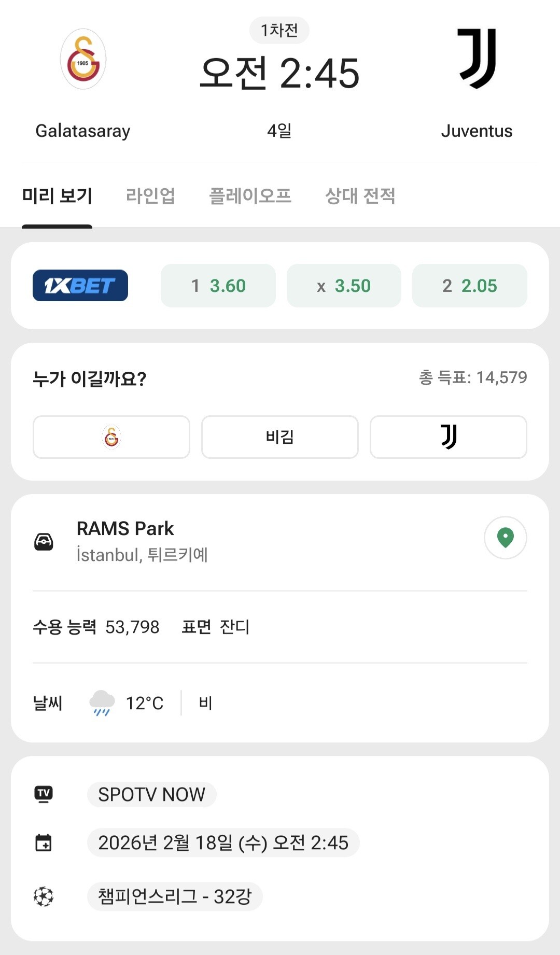Tap the SPOTV NOW broadcaster chip

[151, 794]
